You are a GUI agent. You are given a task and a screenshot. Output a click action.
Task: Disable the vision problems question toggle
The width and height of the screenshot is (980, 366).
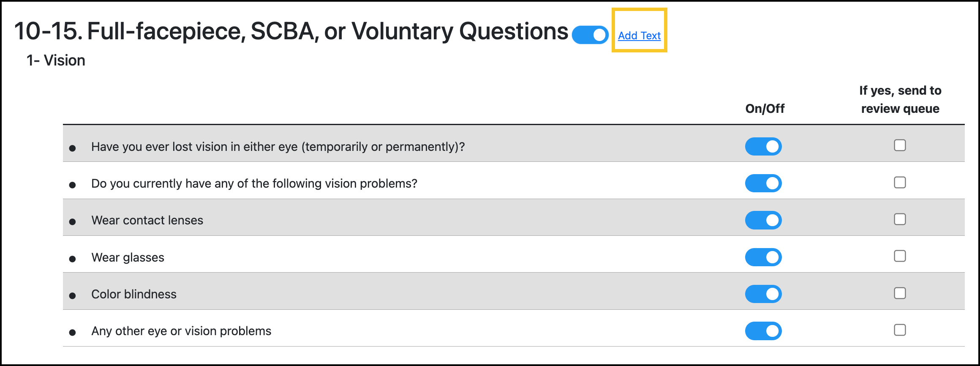point(763,183)
